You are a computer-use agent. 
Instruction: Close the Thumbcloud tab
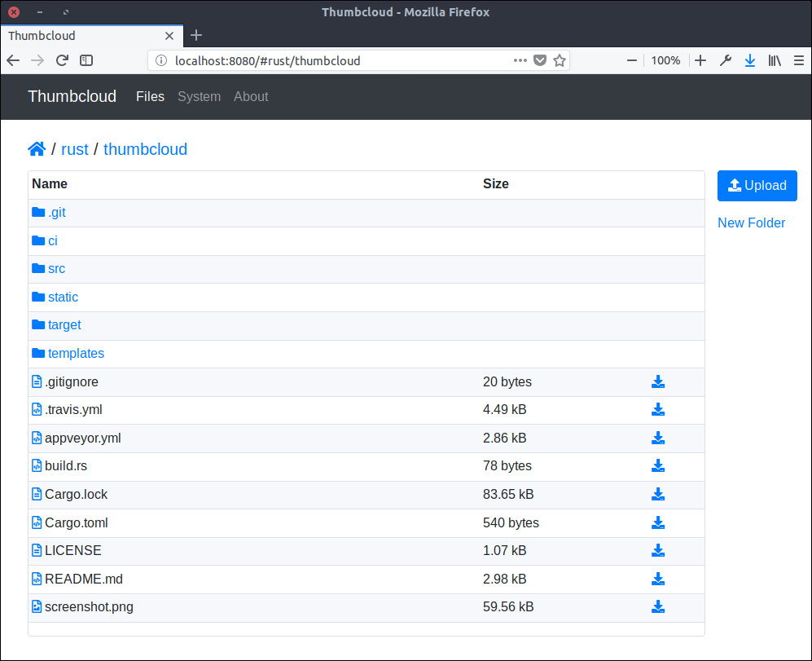tap(169, 36)
